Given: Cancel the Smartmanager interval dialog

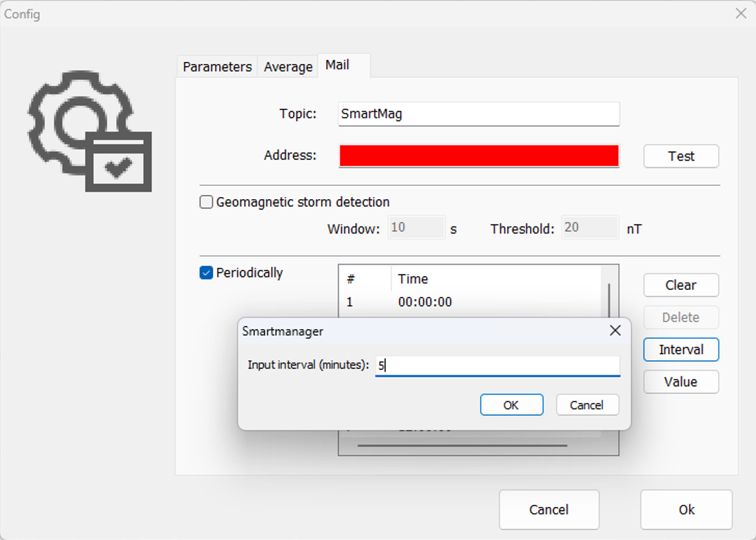Looking at the screenshot, I should [587, 405].
